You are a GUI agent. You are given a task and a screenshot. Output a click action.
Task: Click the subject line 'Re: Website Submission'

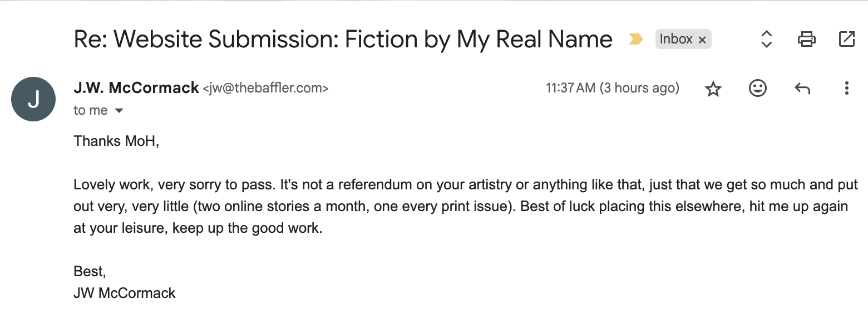(x=343, y=40)
